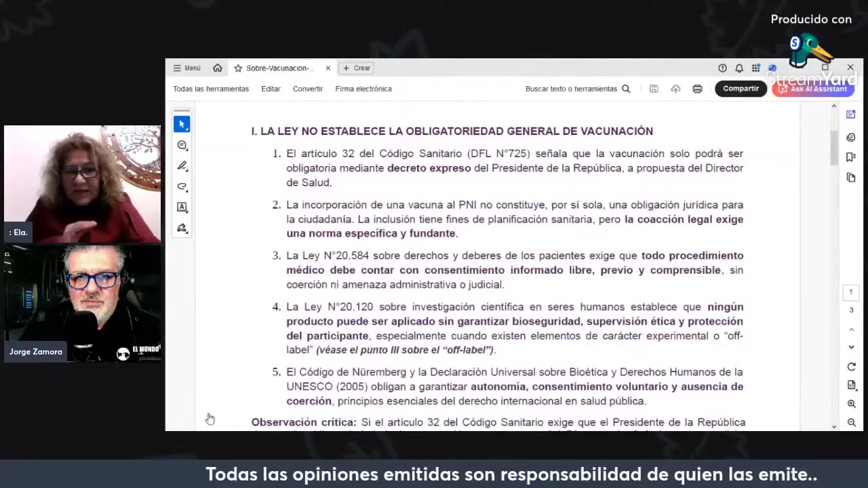Save the document with the floppy icon
868x488 pixels.
coord(654,89)
